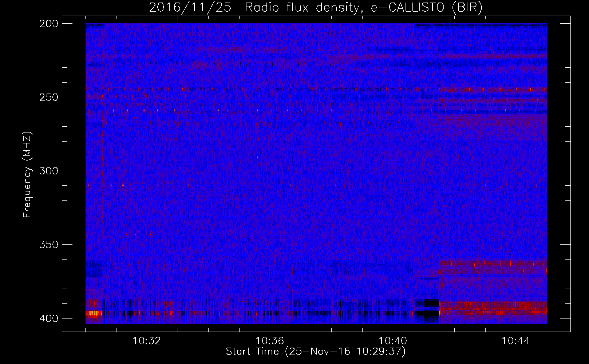
Task: Click the "Frequency (MHZ)" axis label
Action: [x=27, y=175]
